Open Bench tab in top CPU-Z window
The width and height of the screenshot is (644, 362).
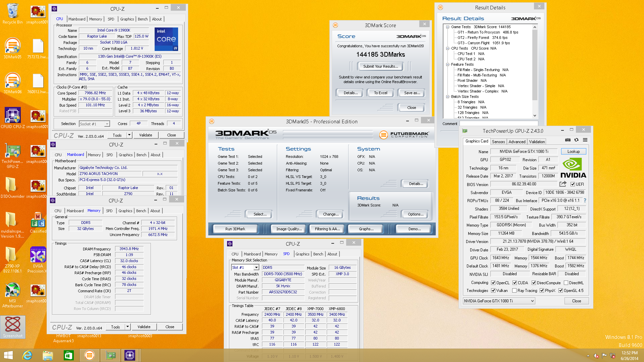[143, 19]
